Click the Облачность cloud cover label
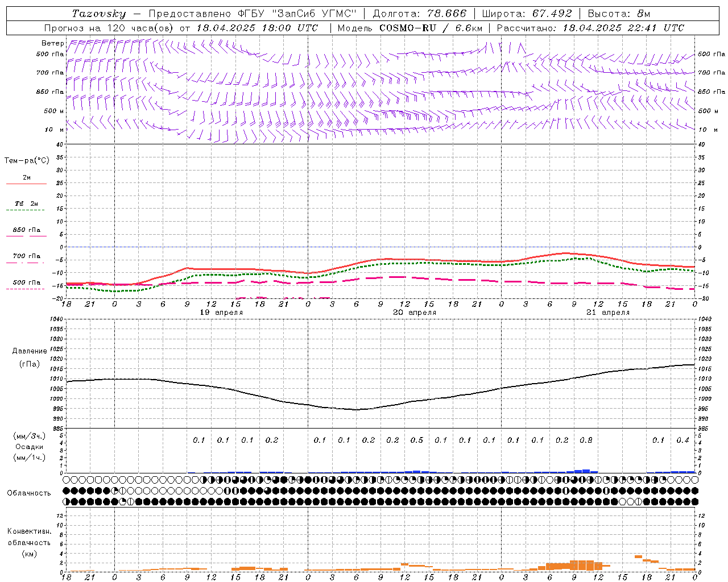The width and height of the screenshot is (728, 582). [29, 493]
